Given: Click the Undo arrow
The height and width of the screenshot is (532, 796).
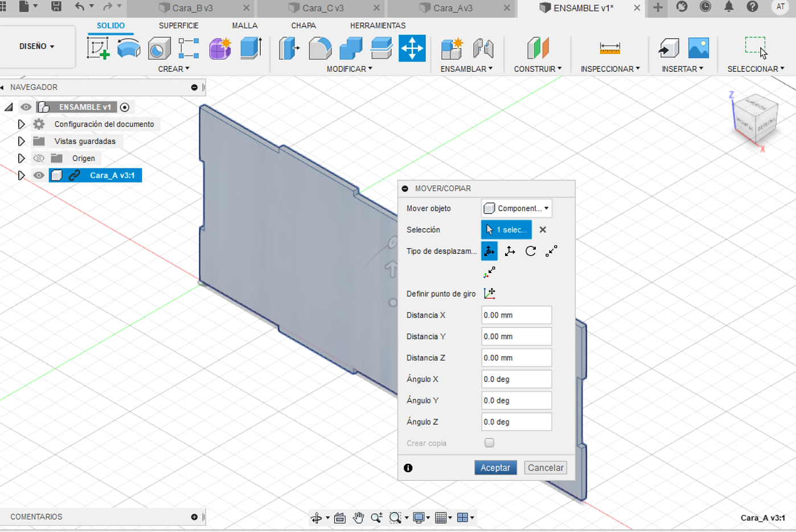Looking at the screenshot, I should coord(79,7).
